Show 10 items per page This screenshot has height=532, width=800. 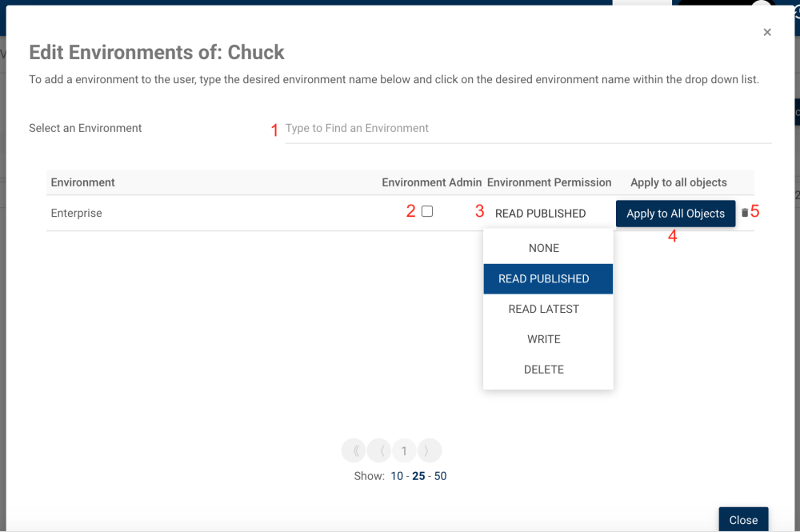click(x=397, y=476)
